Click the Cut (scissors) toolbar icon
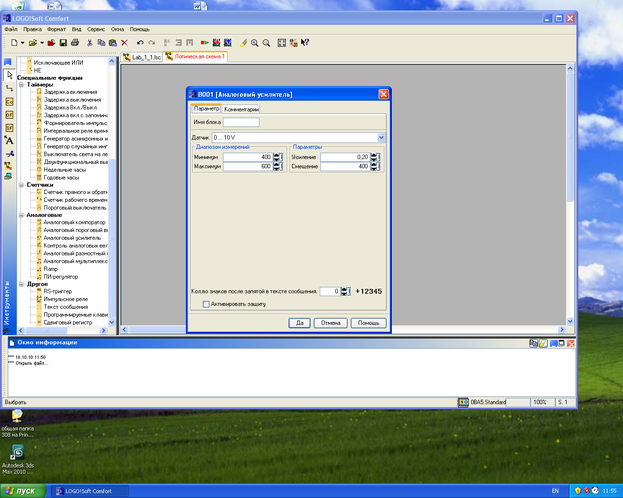This screenshot has height=498, width=623. [x=91, y=43]
